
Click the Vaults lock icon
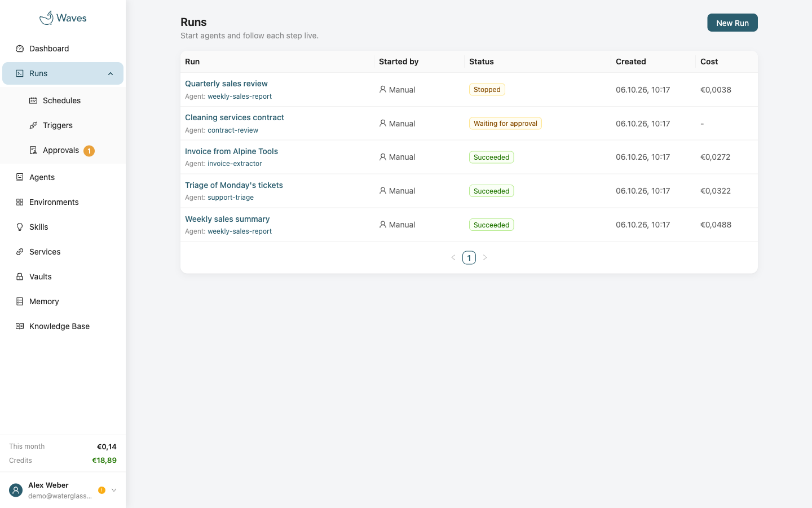pos(20,277)
